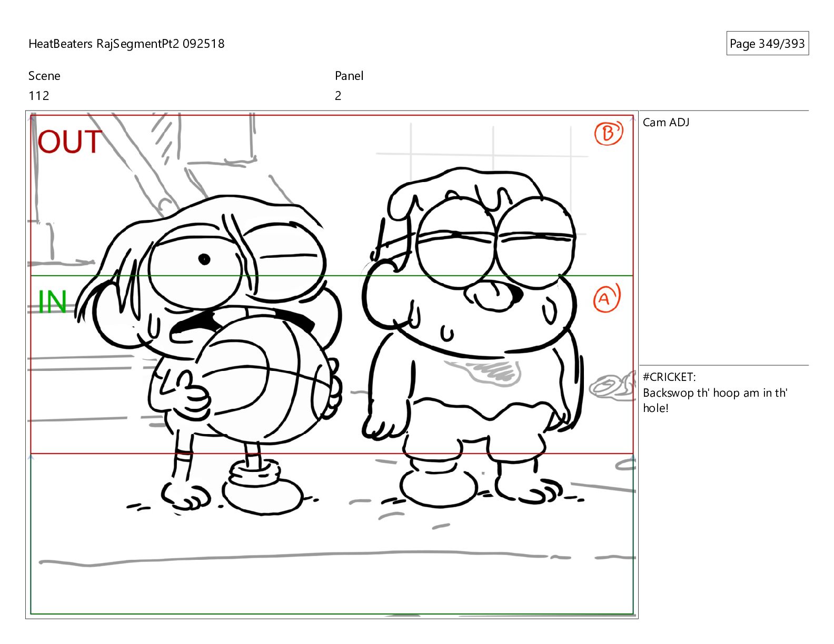Click the circled 'B' camera marker
Screen dimensions: 834x644
(608, 134)
